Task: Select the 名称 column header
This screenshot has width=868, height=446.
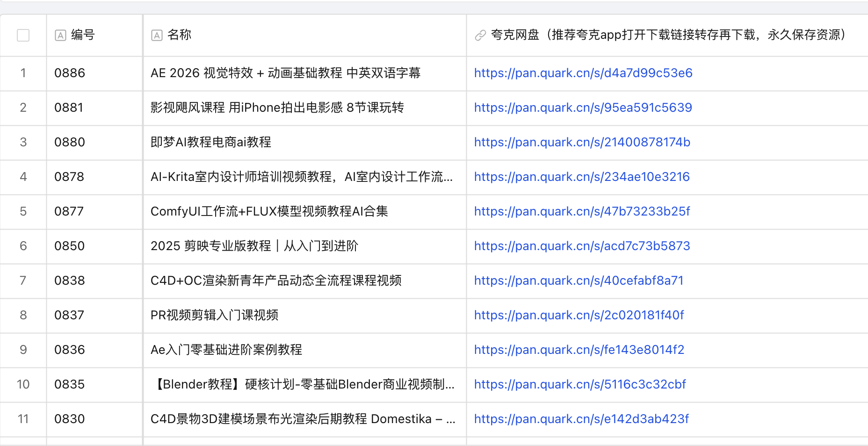Action: coord(304,36)
